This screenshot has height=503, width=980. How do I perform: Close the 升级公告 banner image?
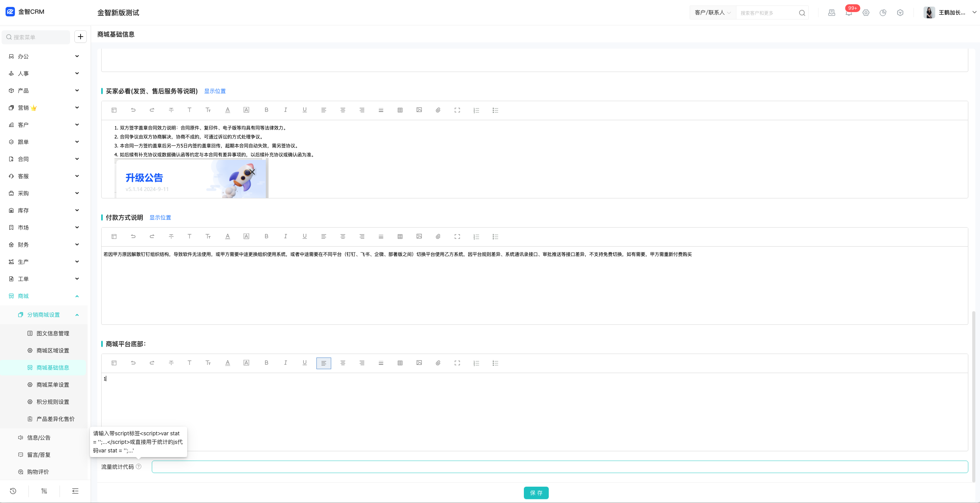point(252,172)
